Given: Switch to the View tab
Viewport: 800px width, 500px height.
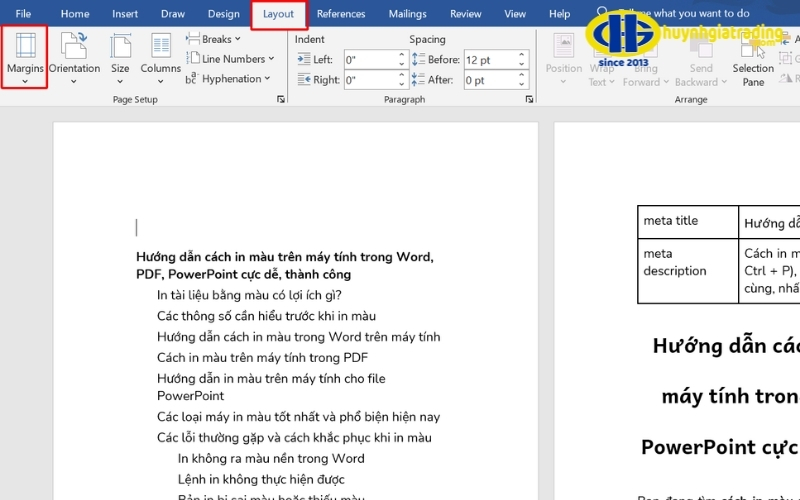Looking at the screenshot, I should coord(515,14).
